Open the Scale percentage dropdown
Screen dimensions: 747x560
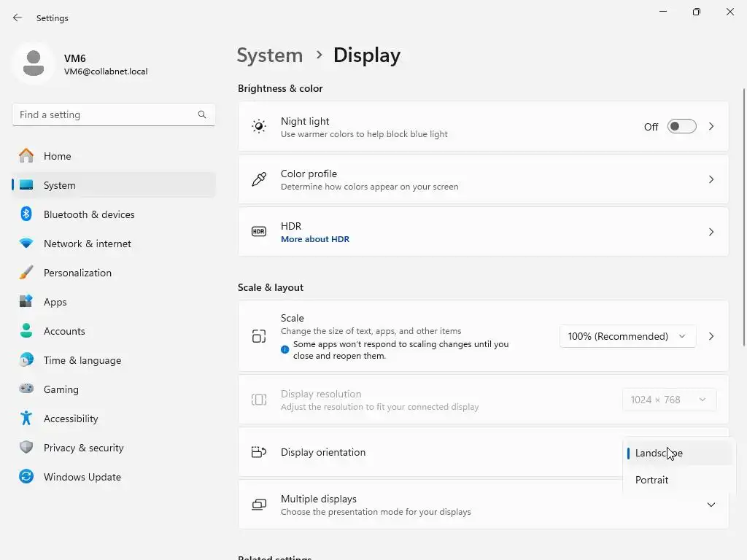tap(627, 336)
